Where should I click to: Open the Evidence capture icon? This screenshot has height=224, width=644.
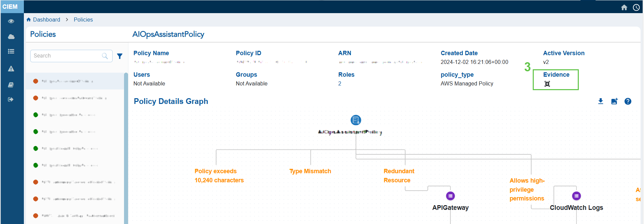point(547,84)
